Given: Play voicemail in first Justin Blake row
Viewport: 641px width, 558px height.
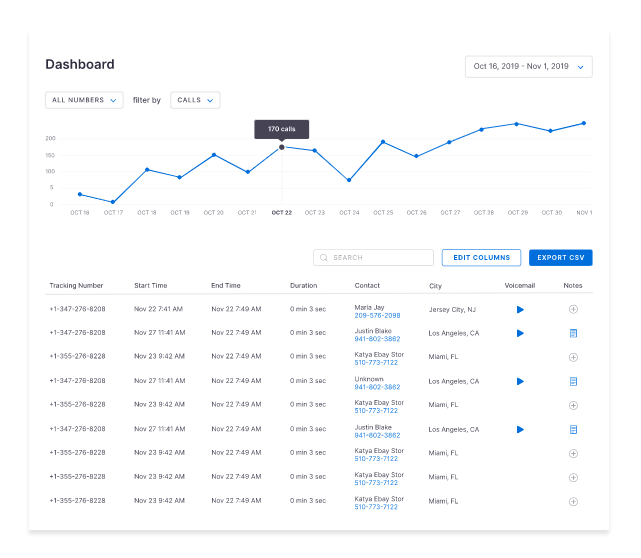Looking at the screenshot, I should click(520, 333).
